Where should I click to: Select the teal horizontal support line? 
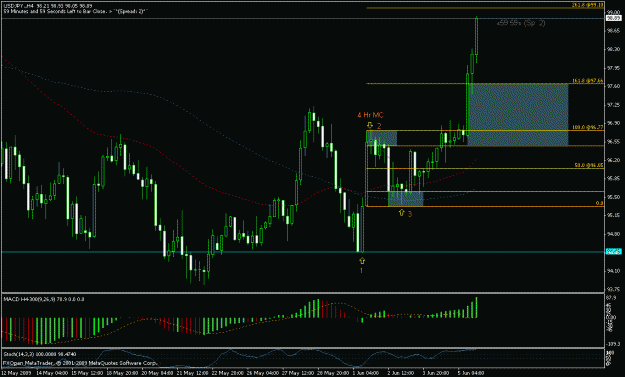coord(303,252)
